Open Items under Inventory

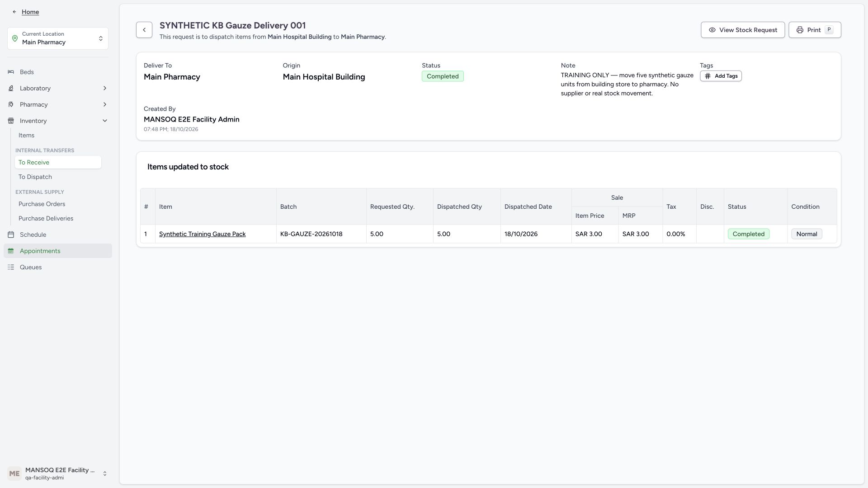[58, 135]
